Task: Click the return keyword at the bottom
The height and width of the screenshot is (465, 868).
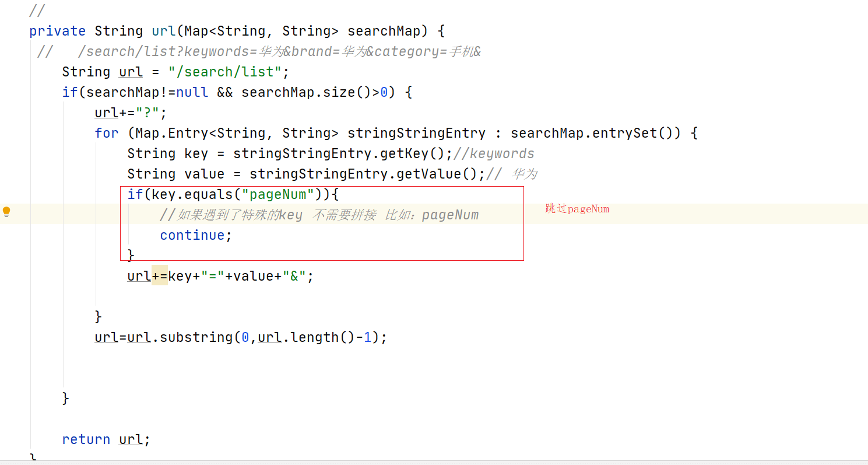Action: (x=86, y=439)
